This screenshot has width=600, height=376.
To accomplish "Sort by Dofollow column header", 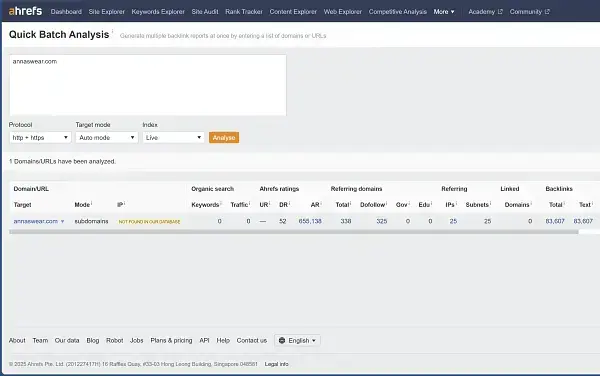I will [x=374, y=205].
